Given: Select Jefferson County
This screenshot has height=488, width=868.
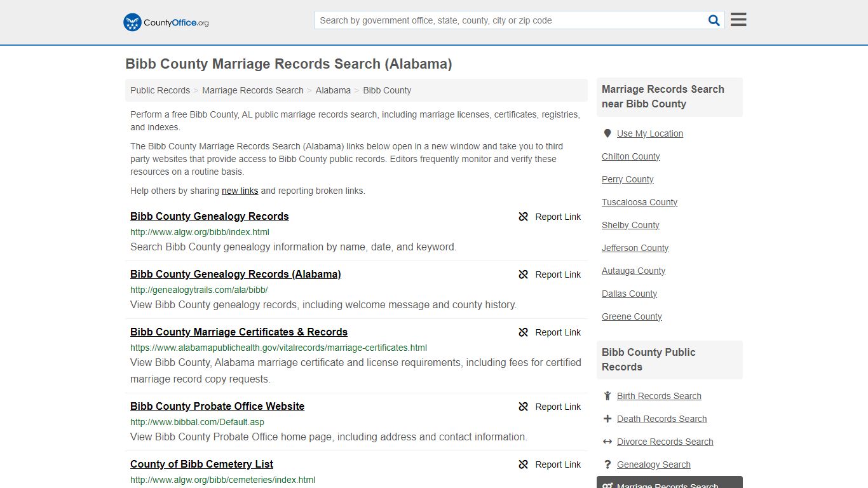Looking at the screenshot, I should click(x=635, y=248).
